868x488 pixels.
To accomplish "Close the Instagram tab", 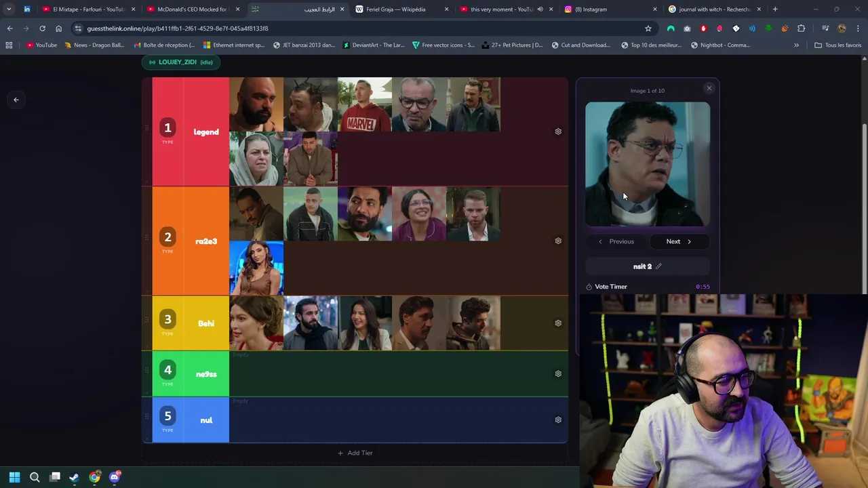I will pos(654,9).
